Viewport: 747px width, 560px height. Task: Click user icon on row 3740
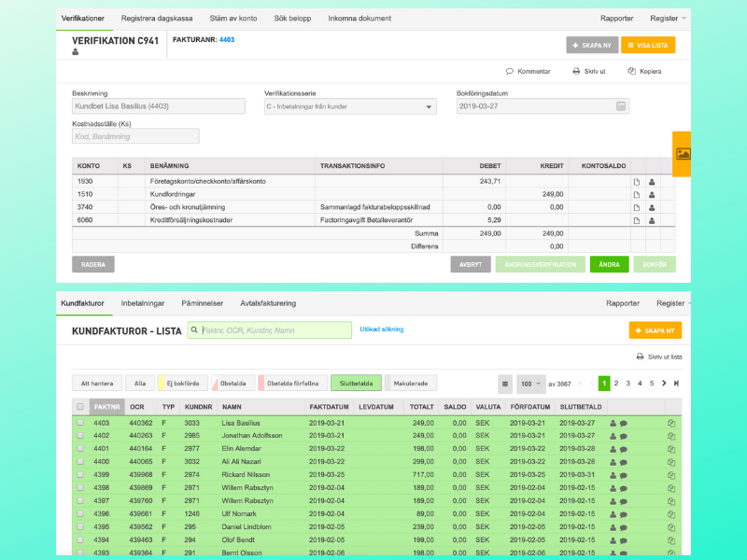(x=652, y=207)
